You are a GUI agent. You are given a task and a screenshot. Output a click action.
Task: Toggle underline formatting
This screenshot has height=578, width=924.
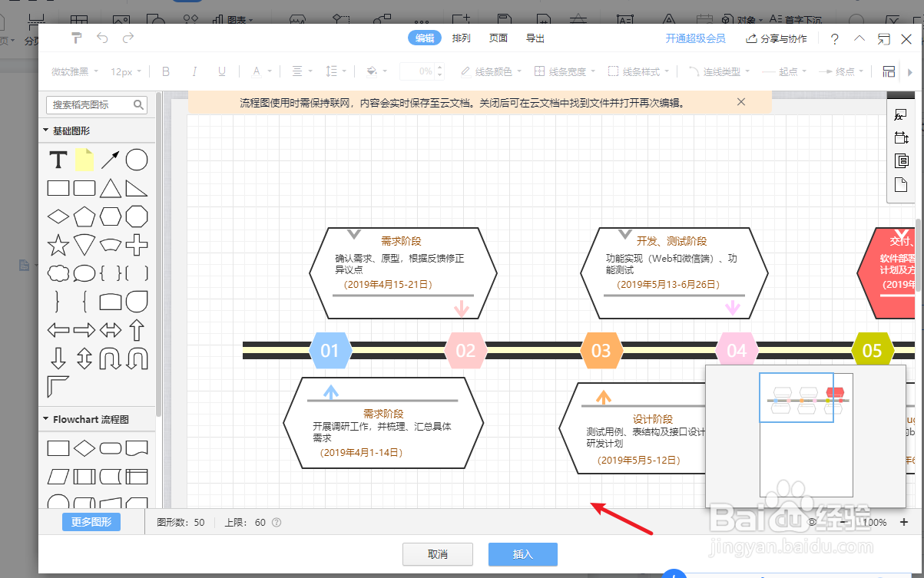(x=221, y=71)
